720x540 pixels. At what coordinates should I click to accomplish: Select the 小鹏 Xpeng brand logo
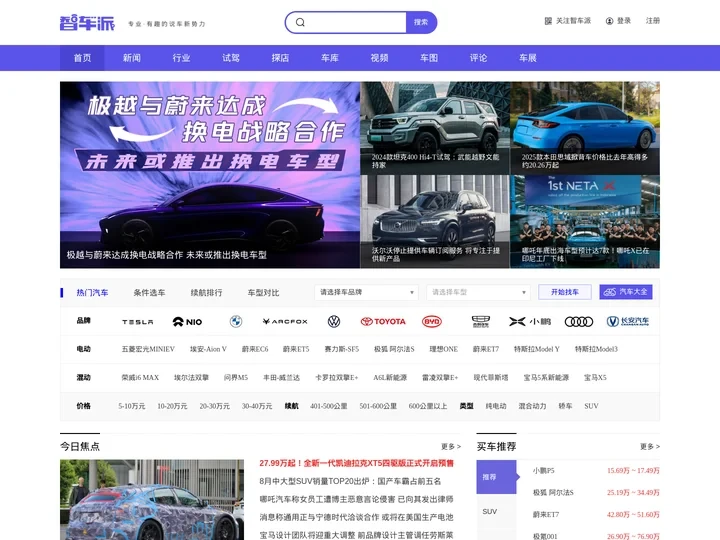[x=530, y=321]
